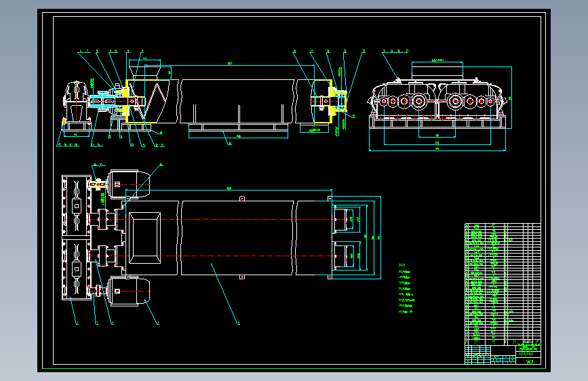Click the rectangular inlet opening in plan view
The image size is (588, 381).
144,238
